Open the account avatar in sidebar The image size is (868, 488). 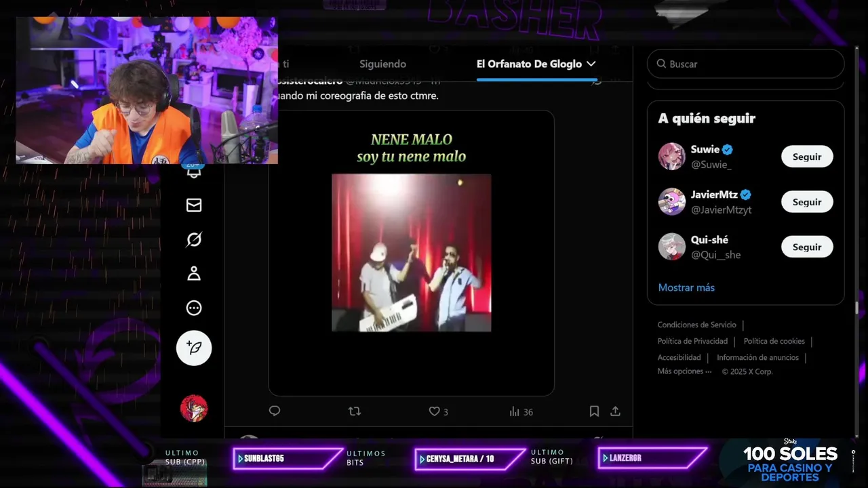click(194, 408)
